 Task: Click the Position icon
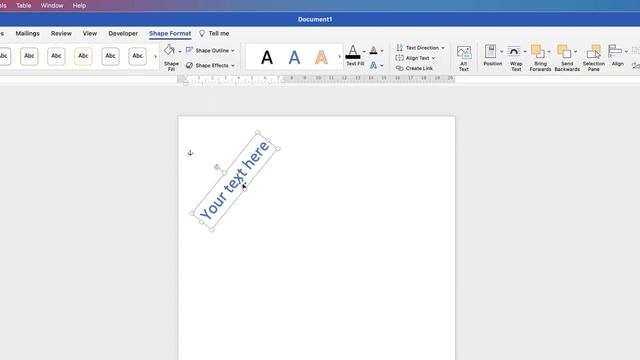tap(491, 51)
